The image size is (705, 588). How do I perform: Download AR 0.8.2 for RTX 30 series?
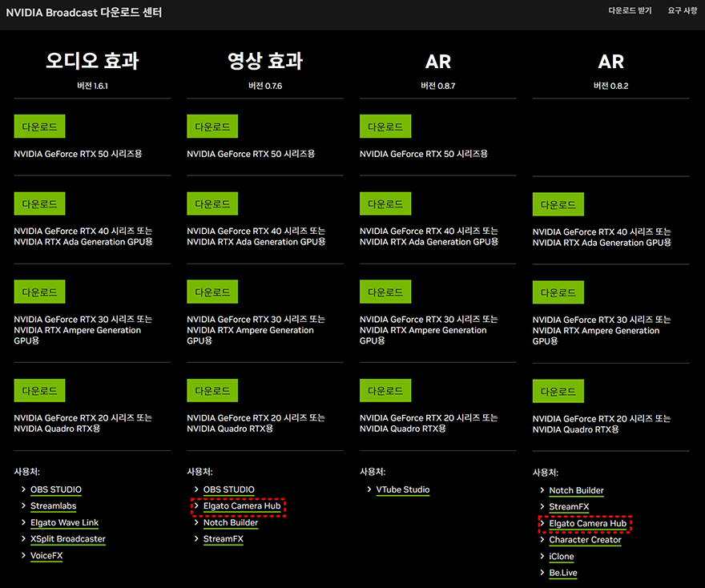point(558,292)
